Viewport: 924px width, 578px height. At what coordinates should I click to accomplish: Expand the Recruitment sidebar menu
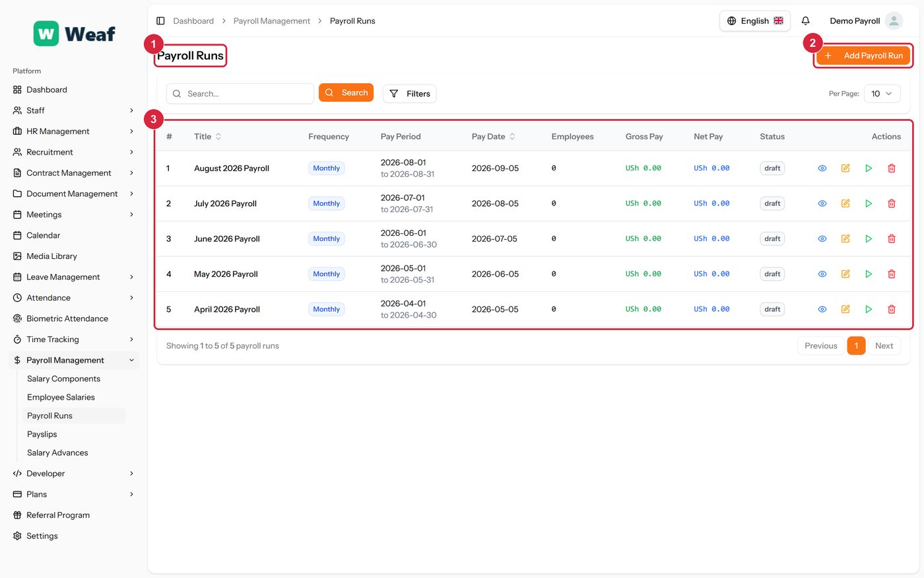coord(73,152)
